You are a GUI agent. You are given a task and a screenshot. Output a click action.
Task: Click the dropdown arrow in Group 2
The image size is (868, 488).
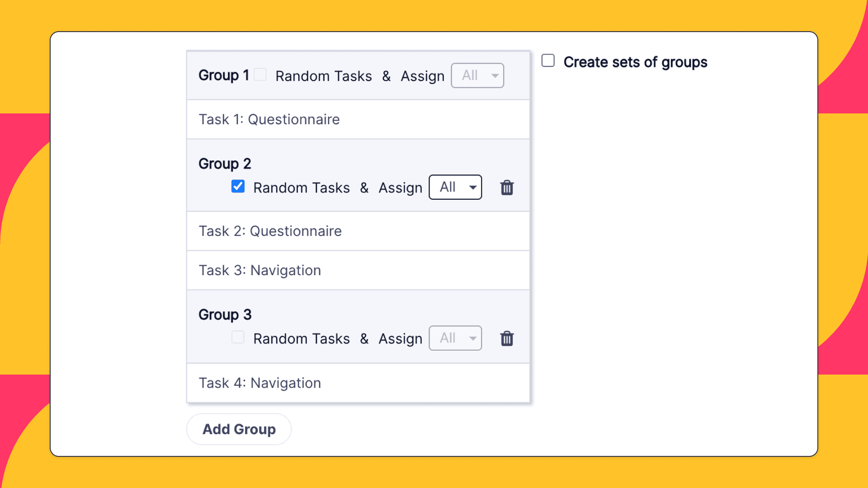point(473,187)
